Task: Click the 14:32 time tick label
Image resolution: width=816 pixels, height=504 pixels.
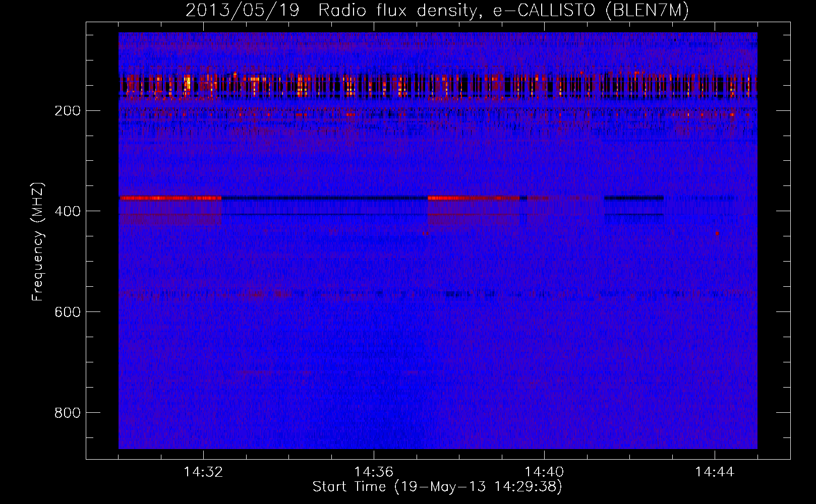Action: (203, 472)
